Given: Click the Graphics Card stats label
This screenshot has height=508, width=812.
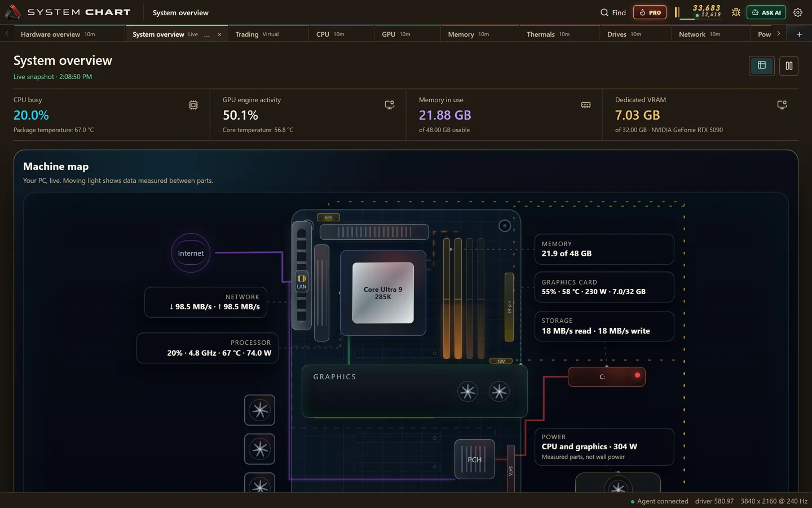Looking at the screenshot, I should [604, 287].
